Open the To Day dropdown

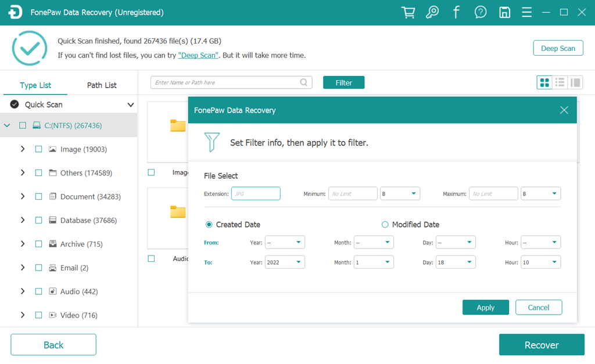pyautogui.click(x=456, y=262)
